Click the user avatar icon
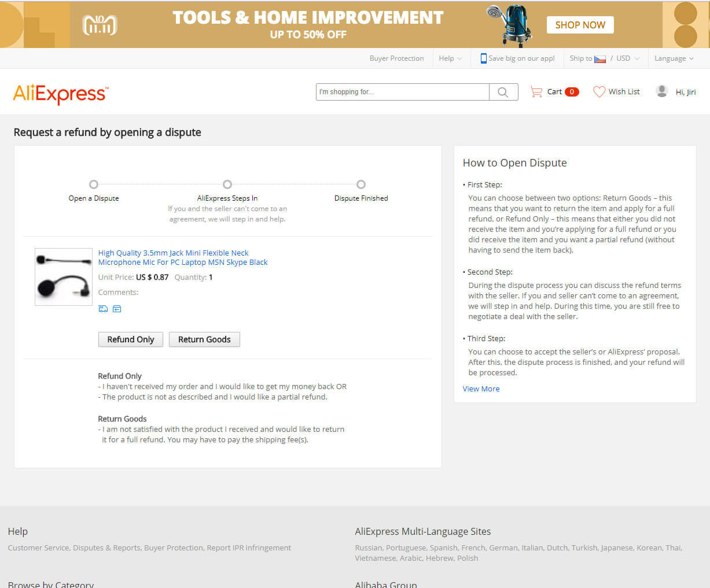Screen dimensions: 710x588 [x=661, y=91]
